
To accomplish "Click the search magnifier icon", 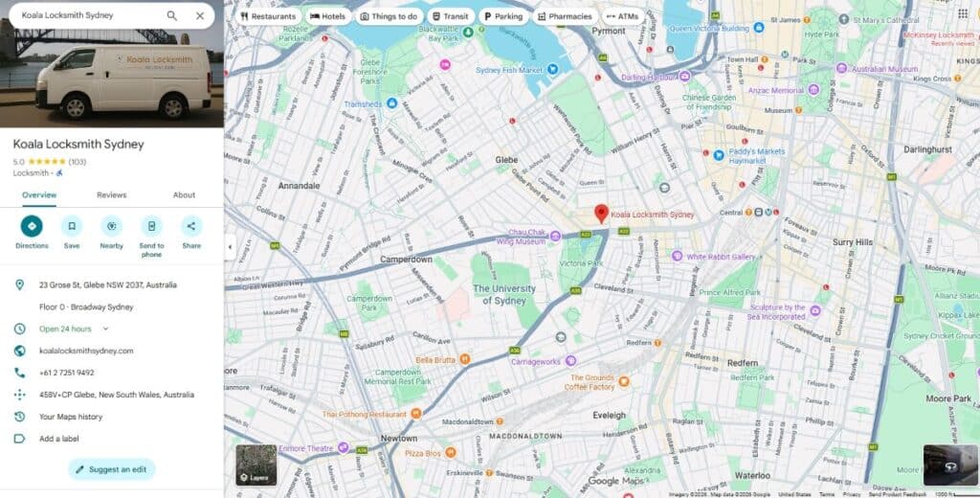I will click(172, 15).
